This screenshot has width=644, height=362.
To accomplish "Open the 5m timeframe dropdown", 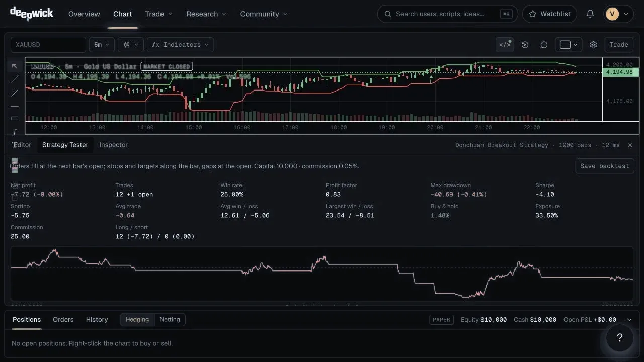I will tap(102, 45).
